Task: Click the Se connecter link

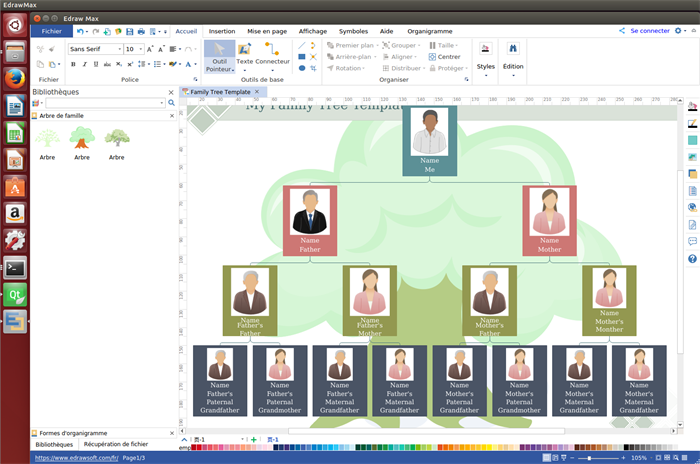Action: (x=650, y=31)
